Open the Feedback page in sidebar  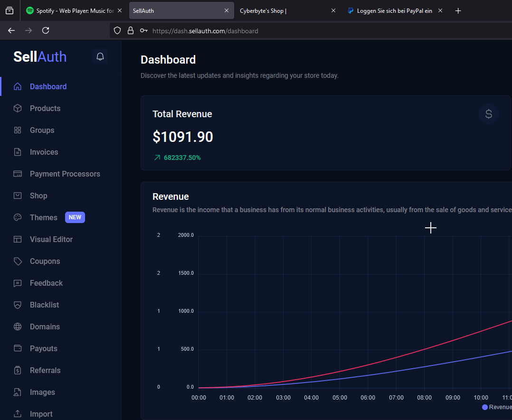pos(46,283)
